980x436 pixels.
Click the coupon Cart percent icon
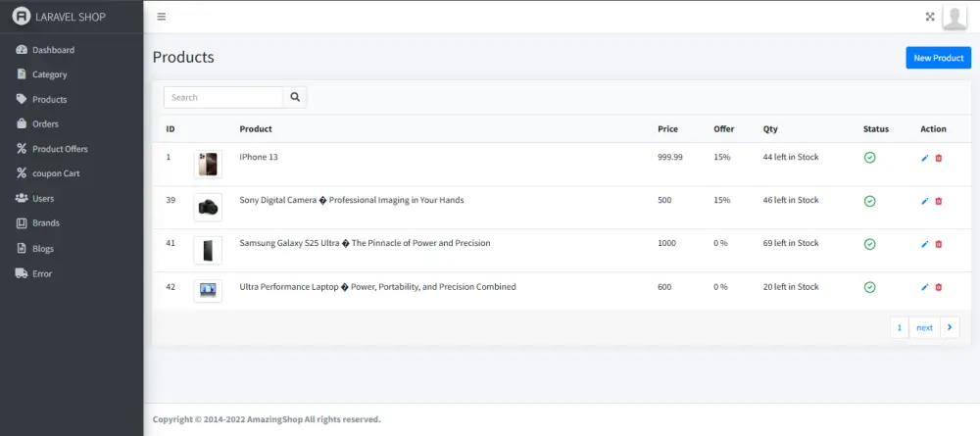(22, 173)
